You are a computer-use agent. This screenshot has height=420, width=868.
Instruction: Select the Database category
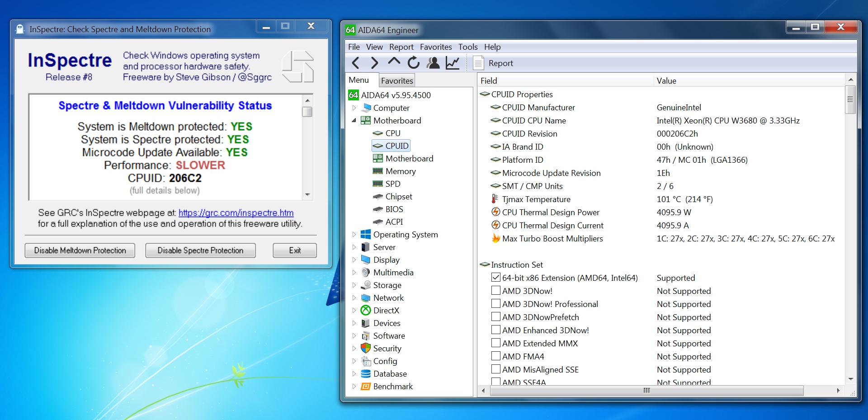click(383, 373)
